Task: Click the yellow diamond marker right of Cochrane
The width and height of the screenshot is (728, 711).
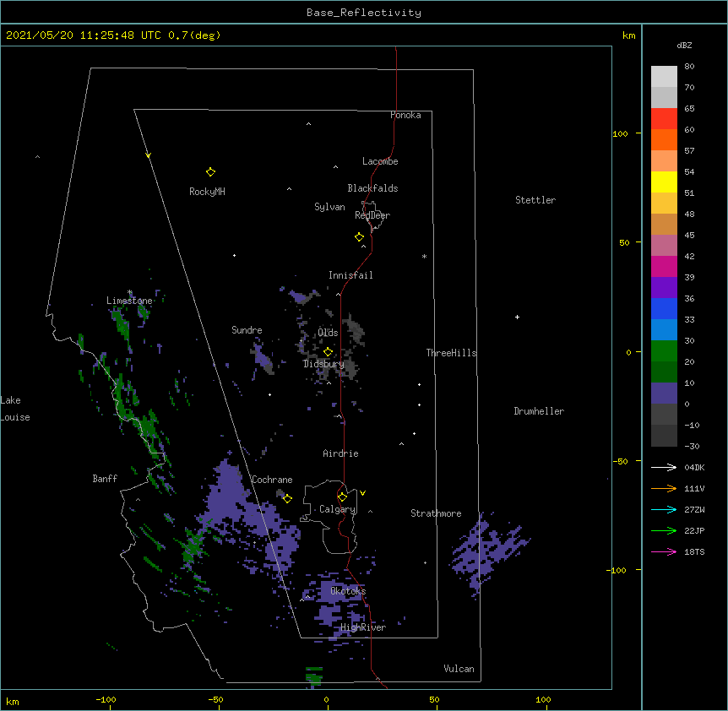Action: coord(287,498)
